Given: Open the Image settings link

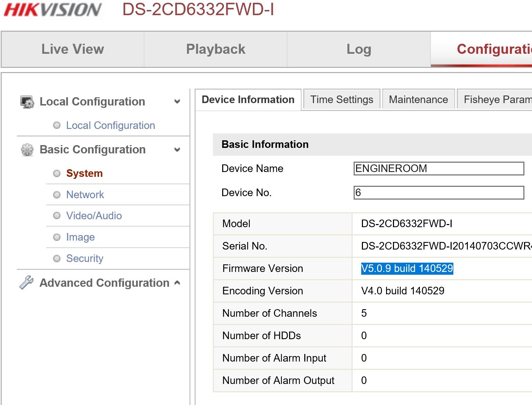Looking at the screenshot, I should [80, 237].
